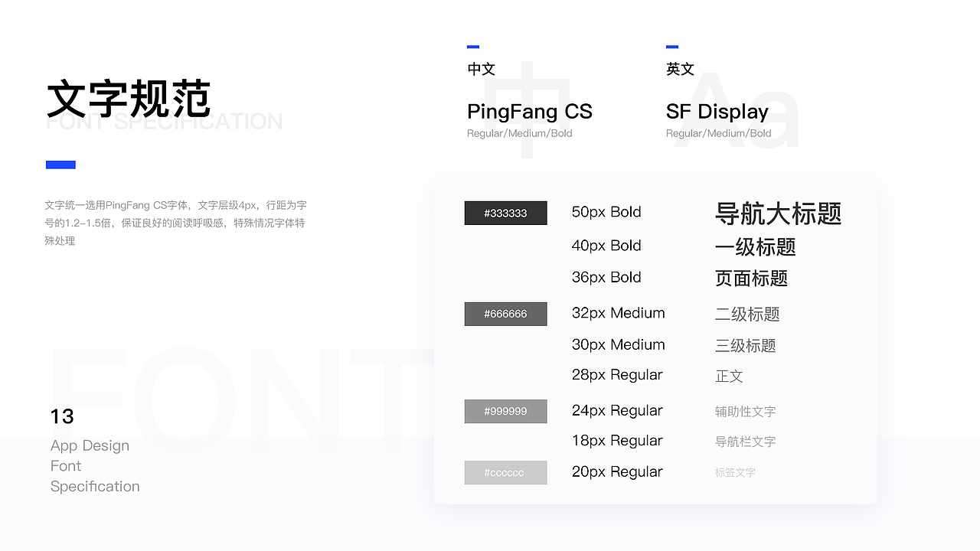Click the SF Display font name
Image resolution: width=980 pixels, height=551 pixels.
[x=717, y=112]
